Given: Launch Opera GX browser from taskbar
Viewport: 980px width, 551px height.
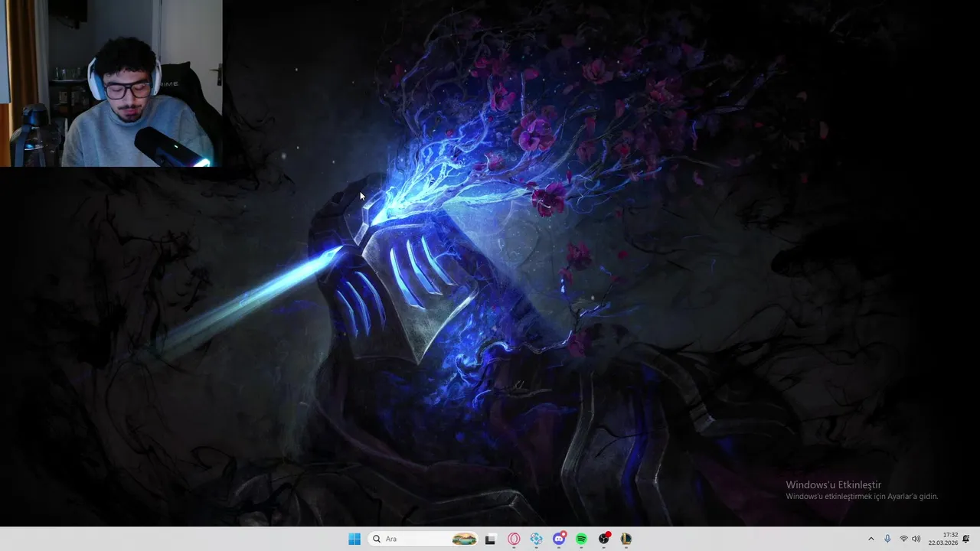Looking at the screenshot, I should 514,539.
